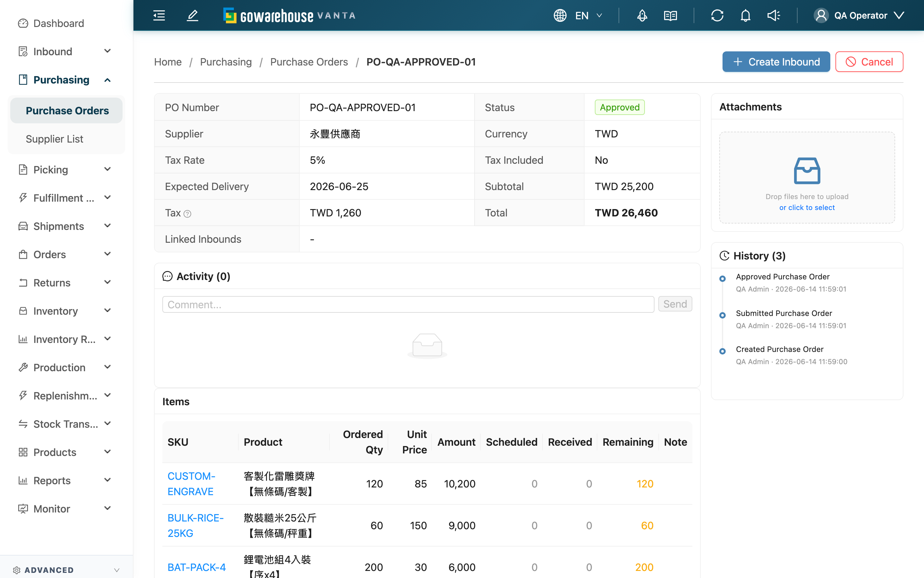Click the QA Operator avatar icon
This screenshot has height=578, width=924.
click(821, 16)
